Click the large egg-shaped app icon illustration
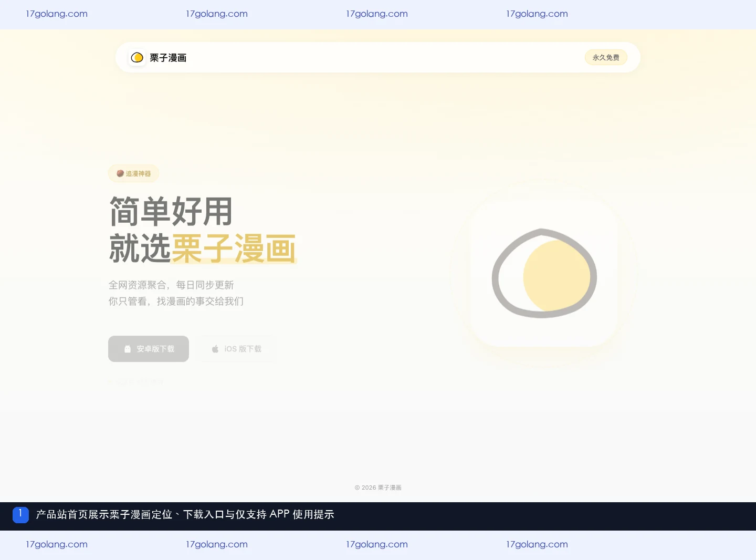 pos(544,273)
